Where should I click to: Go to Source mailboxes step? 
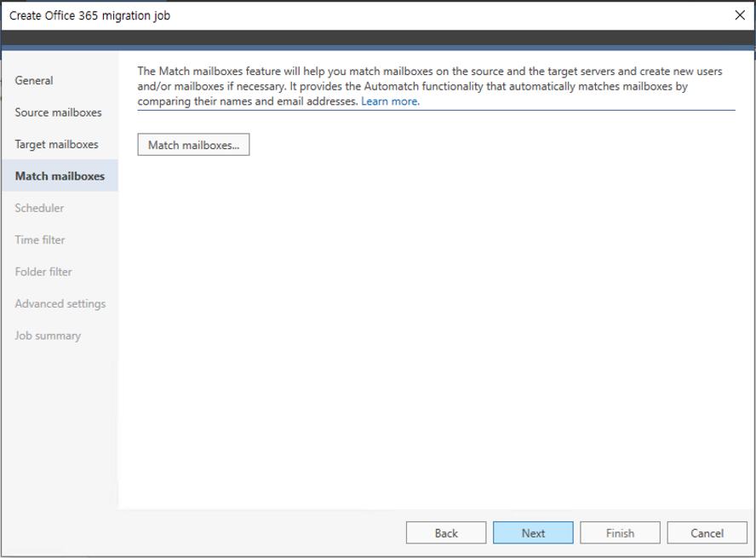58,112
